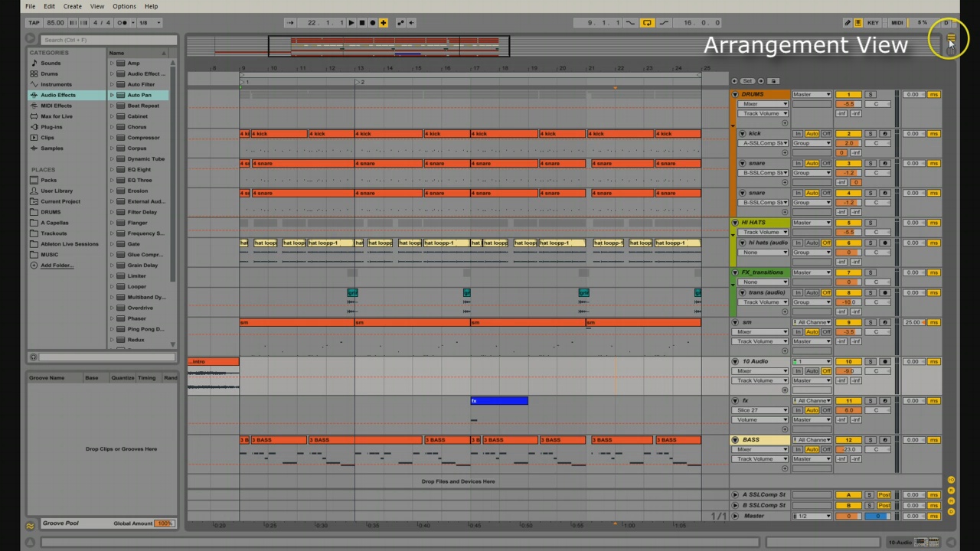Toggle the Automation Arm button
This screenshot has height=551, width=980.
401,23
